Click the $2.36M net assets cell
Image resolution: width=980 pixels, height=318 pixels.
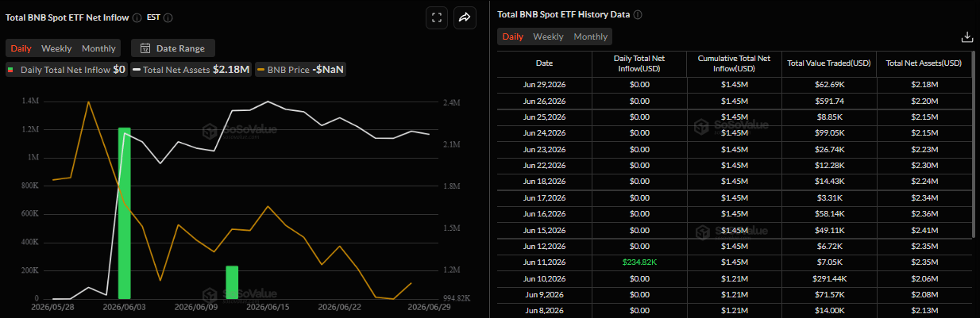[x=924, y=214]
